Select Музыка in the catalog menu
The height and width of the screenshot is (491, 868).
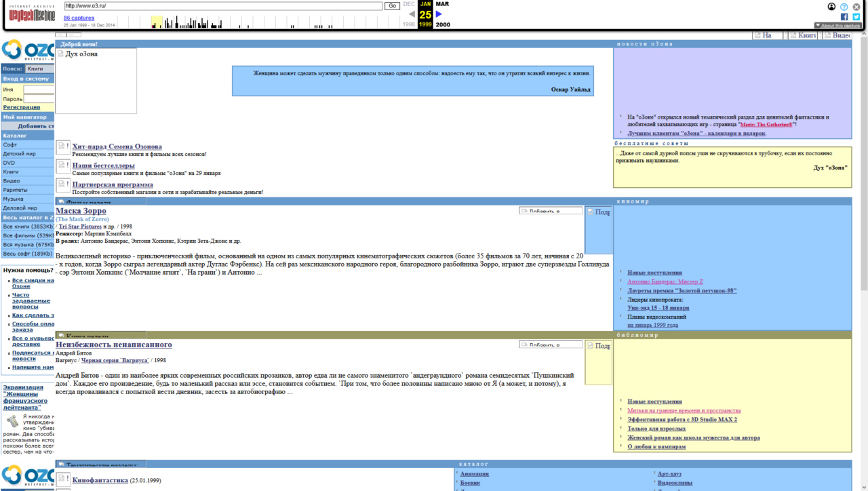click(x=13, y=199)
